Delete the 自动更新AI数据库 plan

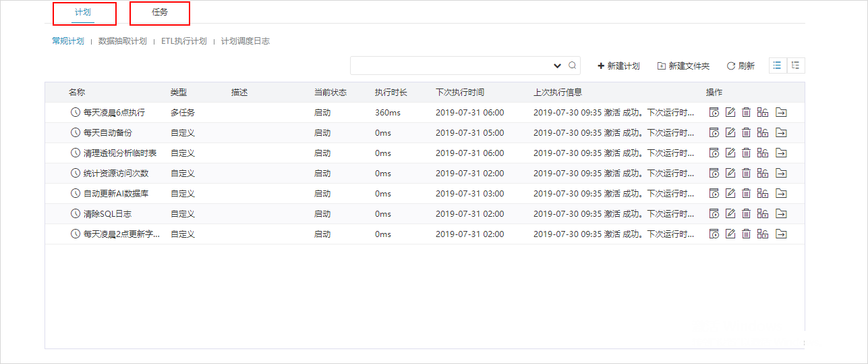coord(746,194)
